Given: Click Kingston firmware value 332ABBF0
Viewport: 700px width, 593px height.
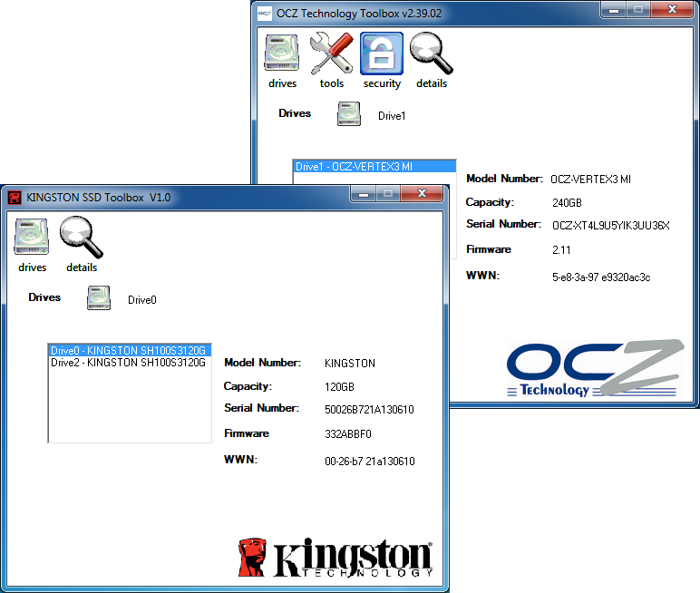Looking at the screenshot, I should 348,434.
